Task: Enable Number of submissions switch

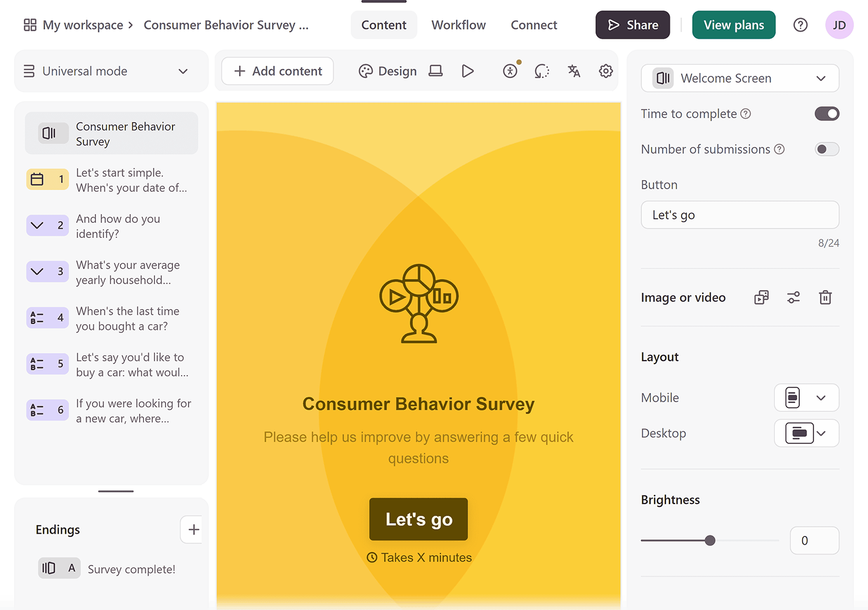Action: (827, 149)
